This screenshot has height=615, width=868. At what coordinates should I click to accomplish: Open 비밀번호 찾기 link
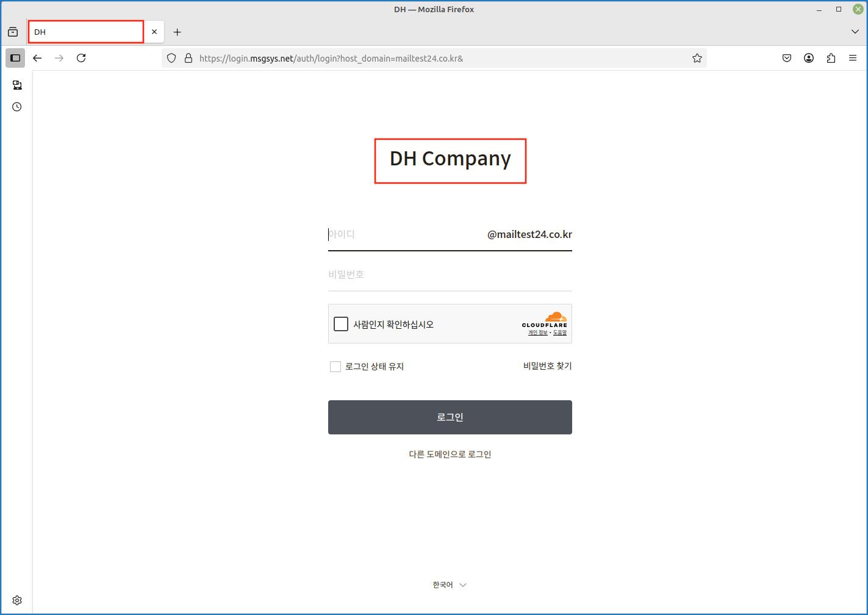[547, 366]
